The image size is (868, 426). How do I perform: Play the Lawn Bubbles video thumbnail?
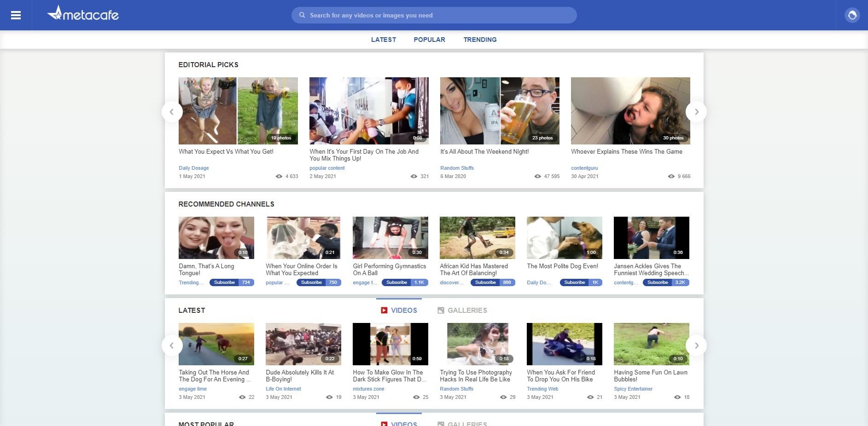click(651, 344)
